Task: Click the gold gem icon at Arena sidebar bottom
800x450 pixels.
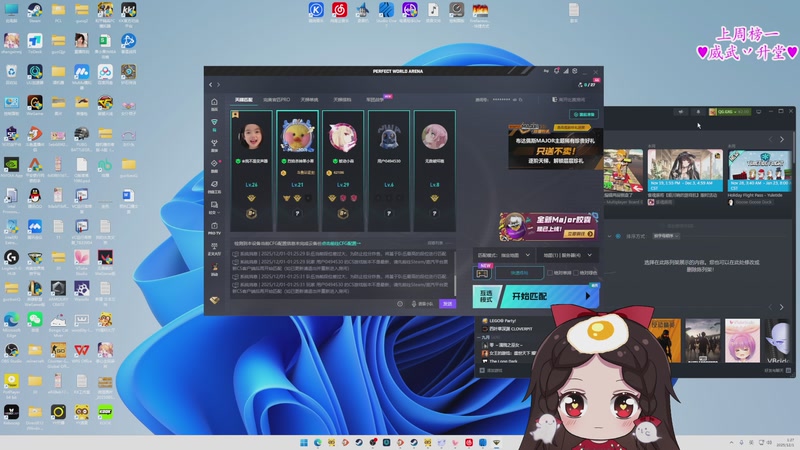Action: tap(214, 300)
